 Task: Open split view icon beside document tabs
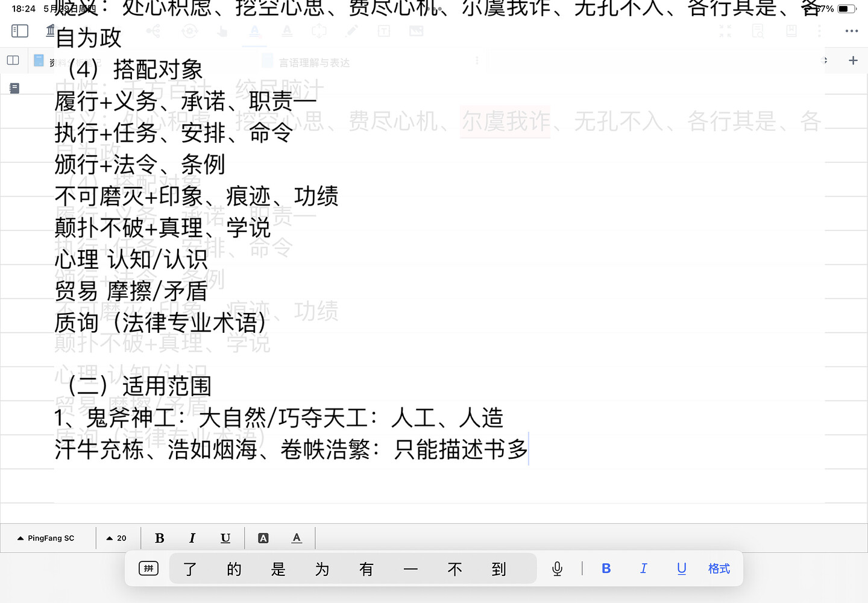tap(13, 60)
